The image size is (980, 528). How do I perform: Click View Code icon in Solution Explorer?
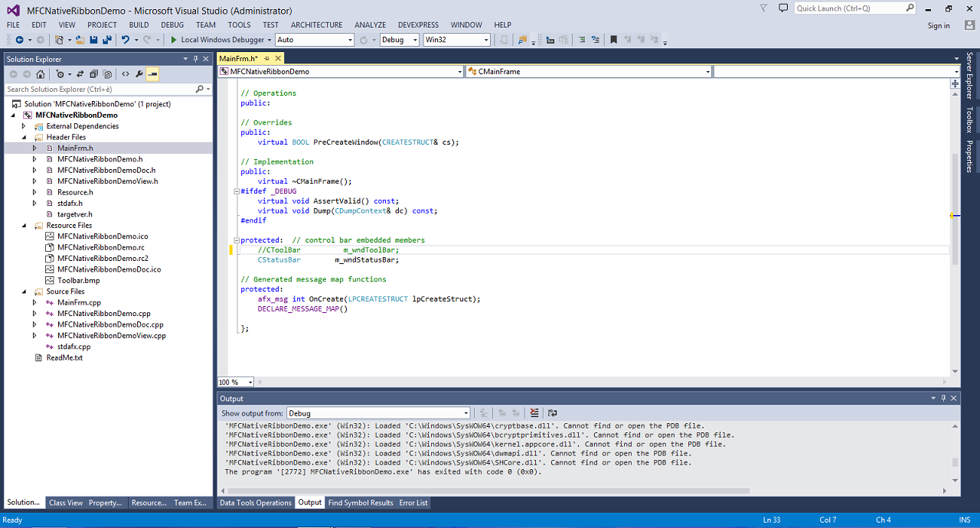coord(126,74)
